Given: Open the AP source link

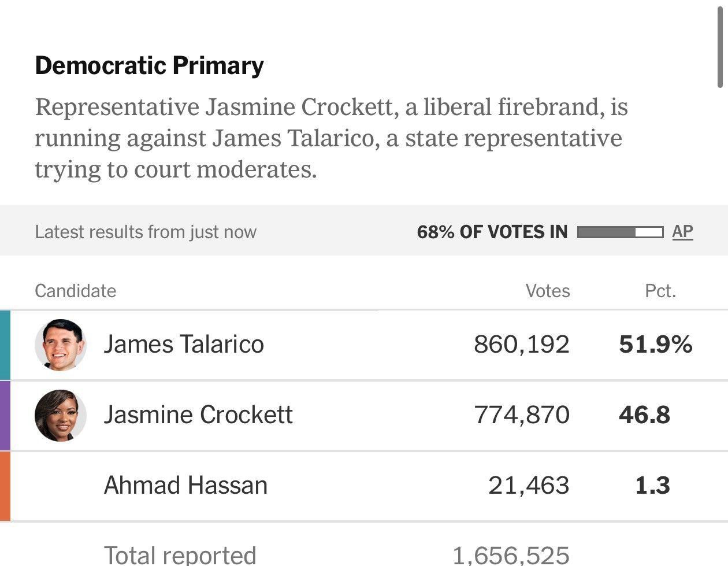Looking at the screenshot, I should (x=682, y=232).
